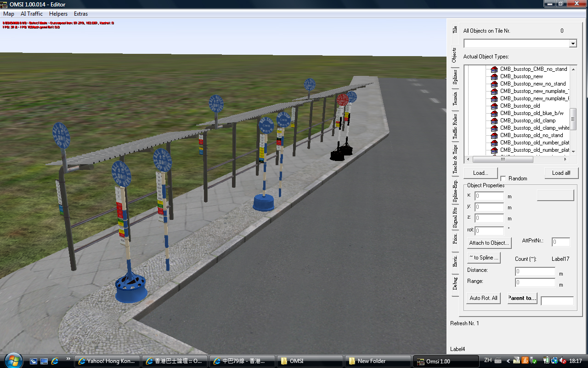Click the Load... button
This screenshot has width=588, height=368.
click(481, 173)
